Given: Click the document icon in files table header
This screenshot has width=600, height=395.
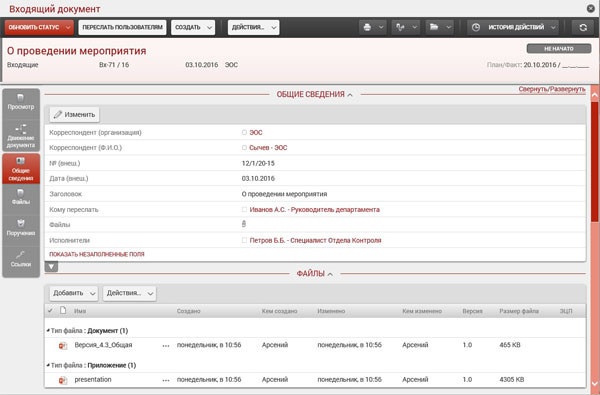Looking at the screenshot, I should 63,310.
